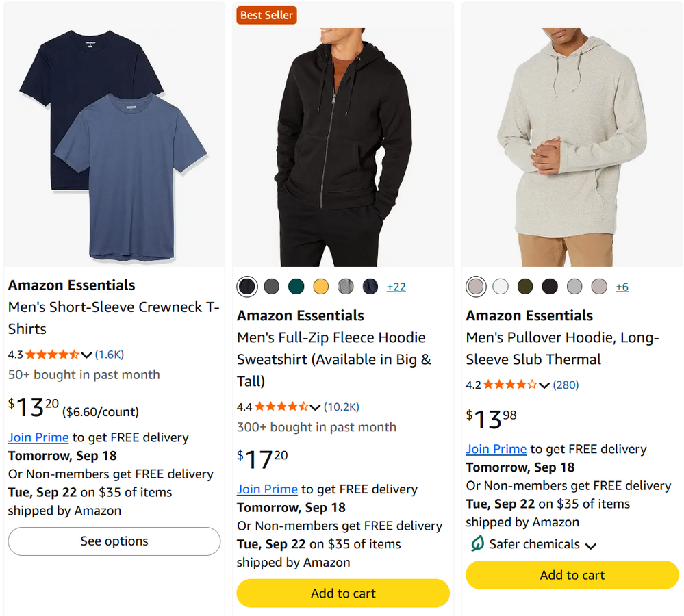Show the +6 more Pullover Hoodie colors

pos(622,287)
